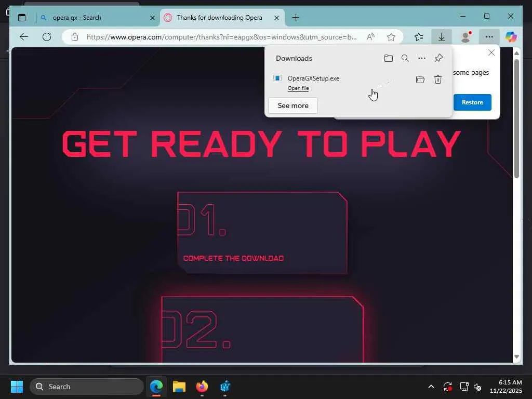Click the Open file link
Image resolution: width=532 pixels, height=399 pixels.
click(x=298, y=88)
